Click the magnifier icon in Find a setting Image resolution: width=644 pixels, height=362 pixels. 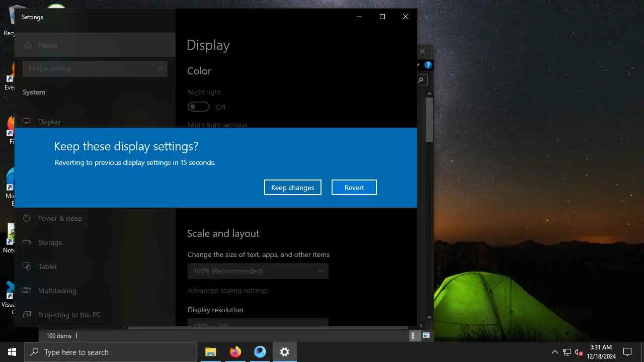(160, 69)
